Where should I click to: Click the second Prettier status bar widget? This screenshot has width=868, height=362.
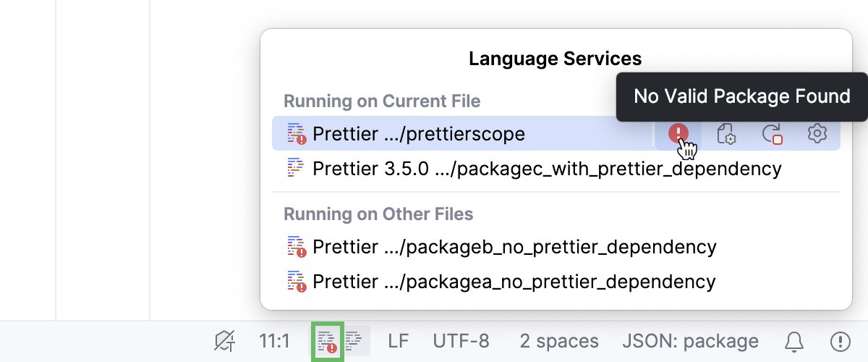pos(355,341)
